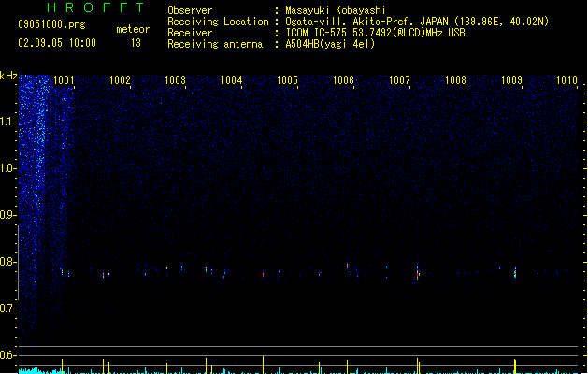Click the bright meteor echo below 1007
588x374 pixels.
[417, 273]
